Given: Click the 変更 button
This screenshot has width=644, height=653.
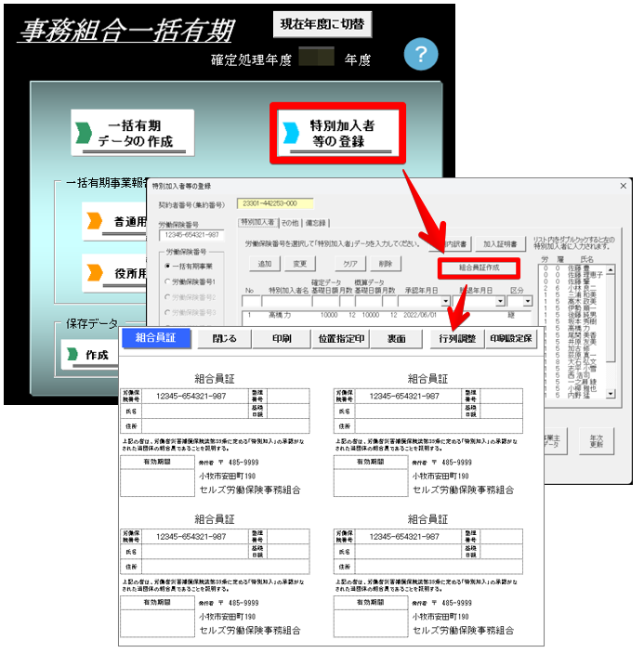Looking at the screenshot, I should 300,264.
